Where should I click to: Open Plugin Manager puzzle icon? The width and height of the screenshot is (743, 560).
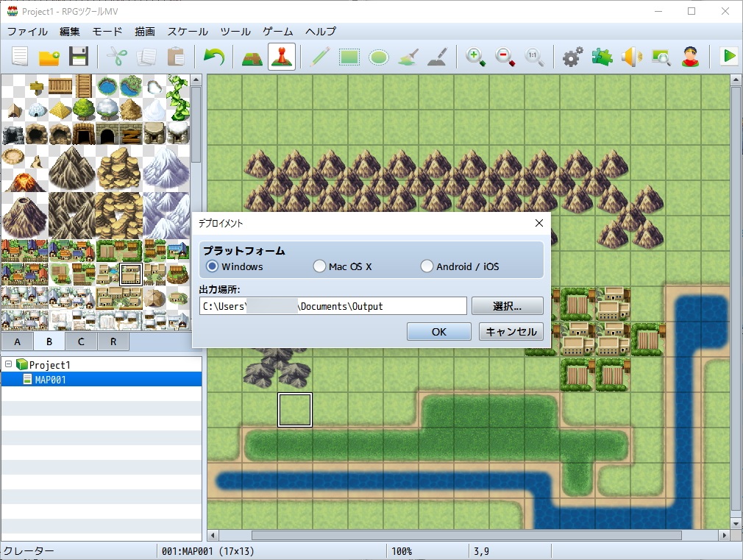pos(602,57)
